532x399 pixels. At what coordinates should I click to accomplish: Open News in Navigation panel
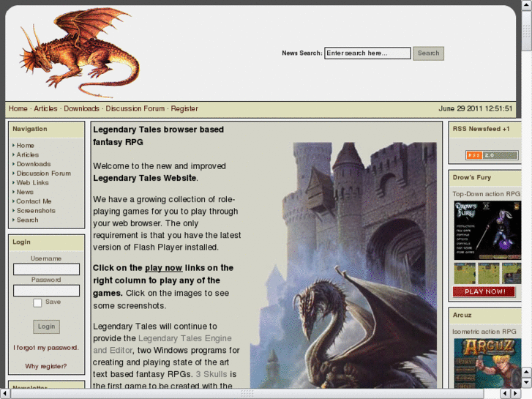click(25, 192)
